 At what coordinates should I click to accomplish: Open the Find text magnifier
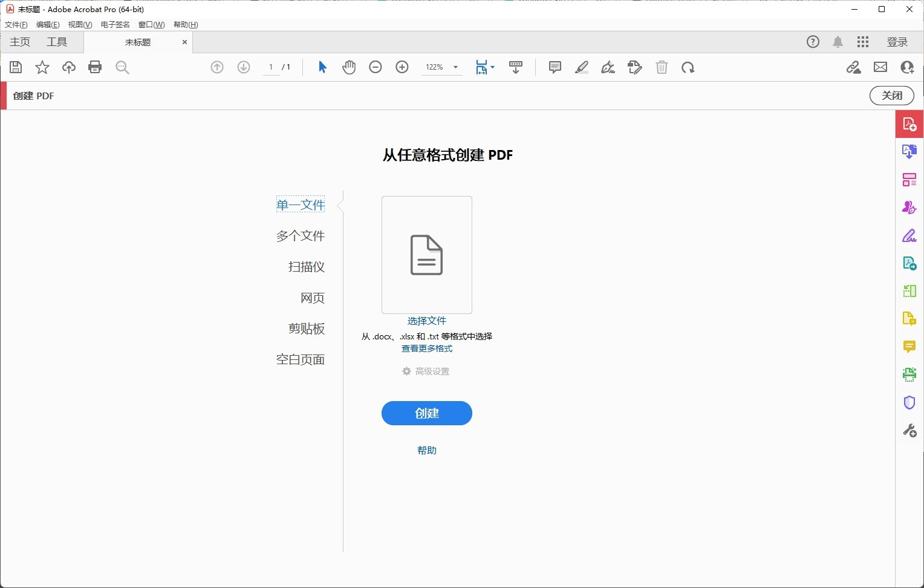[x=122, y=67]
